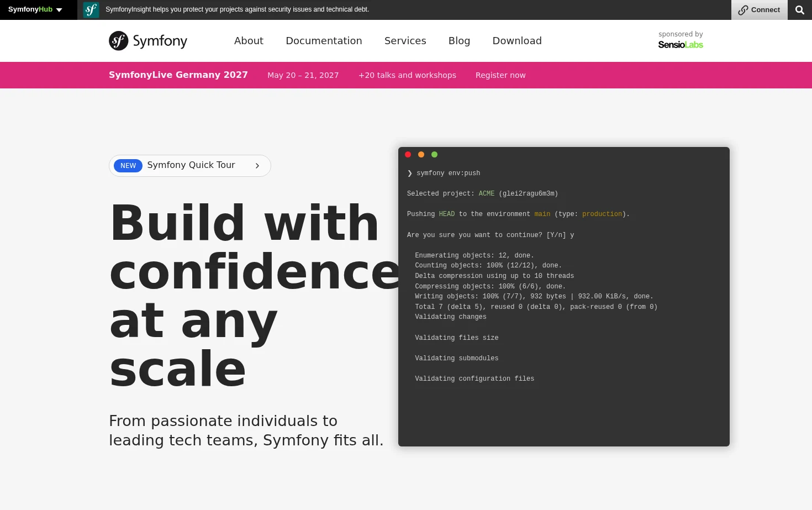Click the From passionate individuals subtitle
Viewport: 812px width, 510px height.
246,430
